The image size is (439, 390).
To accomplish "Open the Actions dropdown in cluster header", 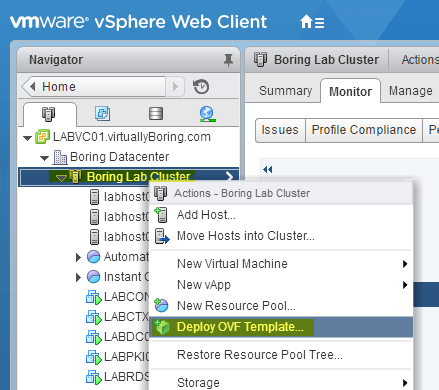I will (x=419, y=60).
